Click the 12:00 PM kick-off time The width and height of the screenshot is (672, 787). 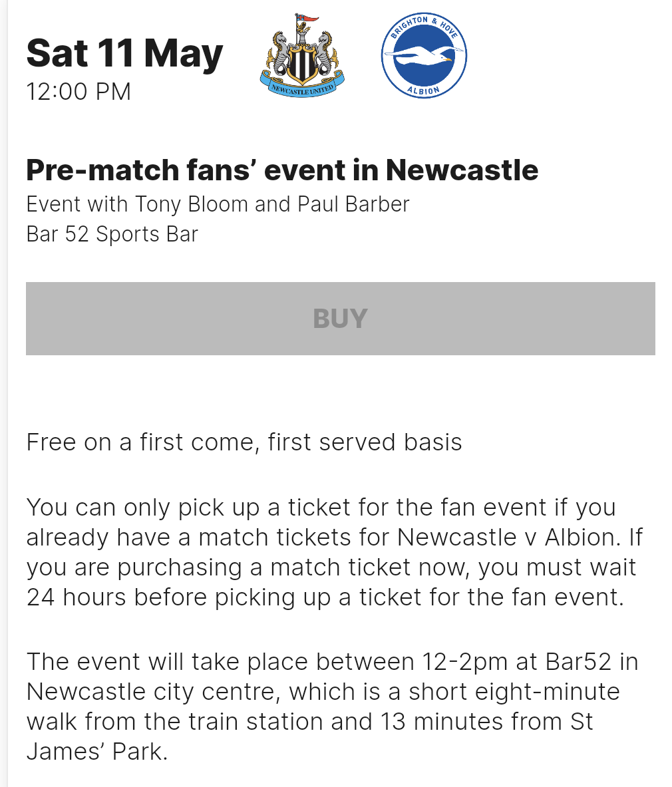click(79, 91)
